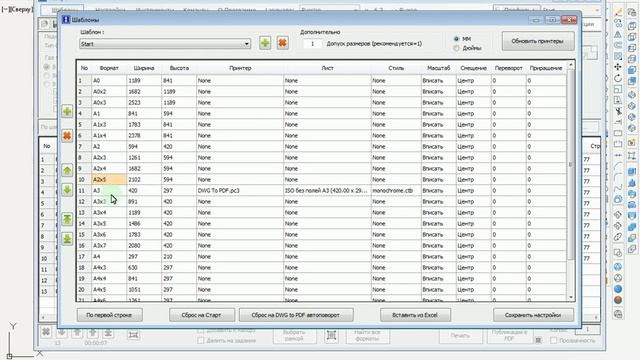Viewport: 640px width, 360px height.
Task: Click scroll-down arrow of templates table
Action: point(571,298)
